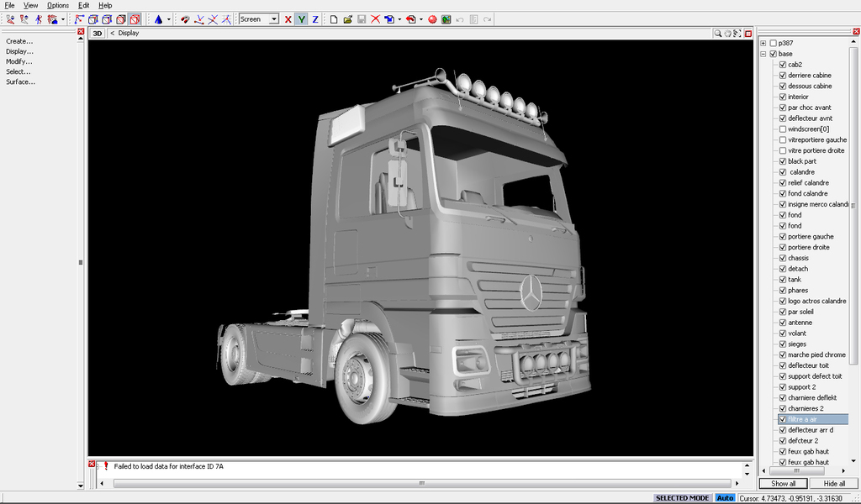
Task: Click the new document toolbar icon
Action: [x=334, y=18]
